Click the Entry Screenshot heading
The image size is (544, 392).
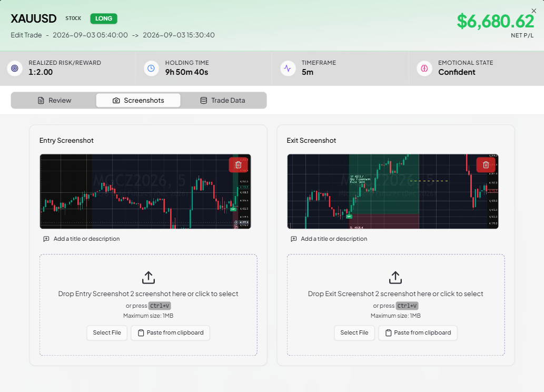click(66, 140)
